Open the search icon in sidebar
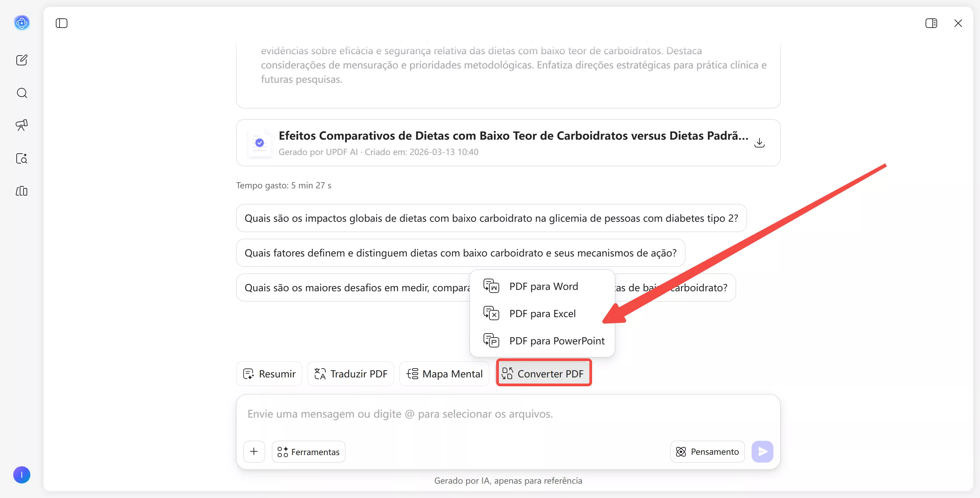 pos(22,93)
